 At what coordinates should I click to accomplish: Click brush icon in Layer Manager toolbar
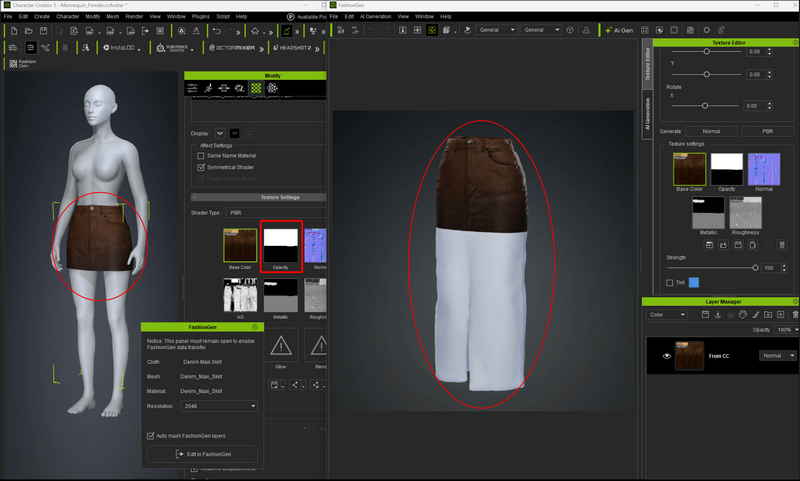(x=756, y=315)
